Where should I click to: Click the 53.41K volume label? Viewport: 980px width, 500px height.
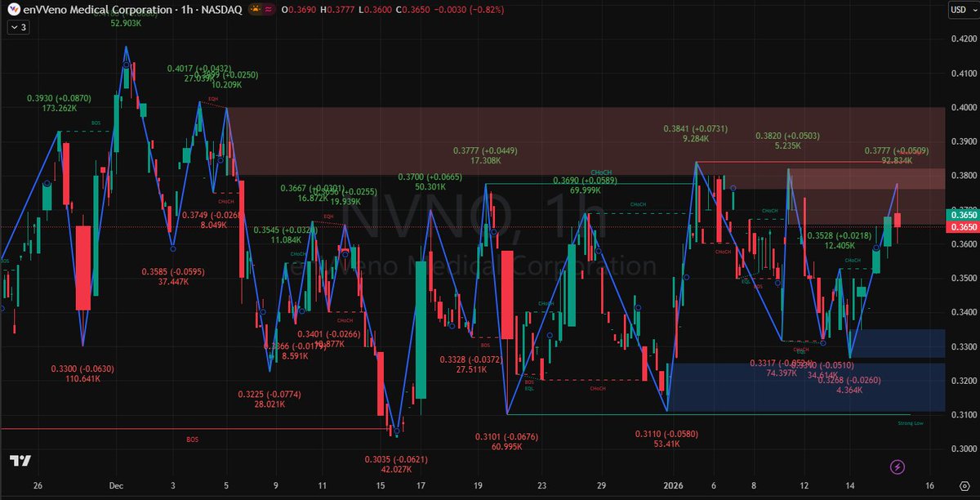[668, 444]
